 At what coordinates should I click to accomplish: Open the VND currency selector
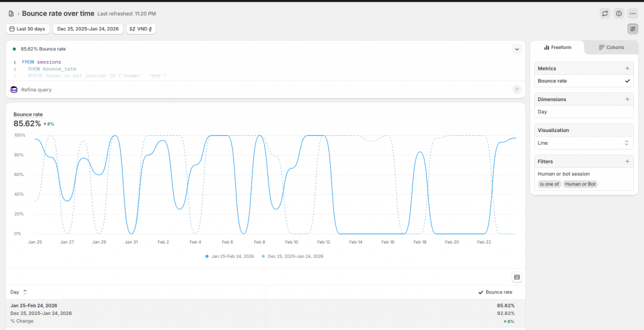tap(141, 29)
